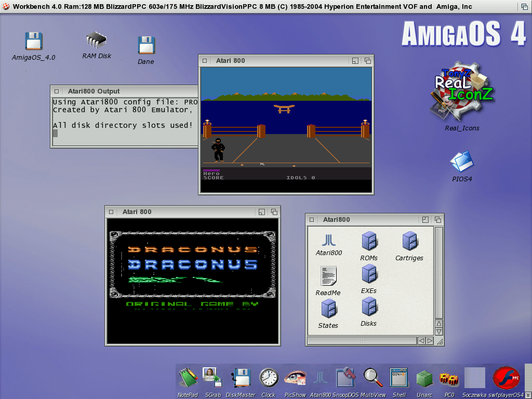
Task: Launch DiskMaster from the dock
Action: click(x=241, y=378)
